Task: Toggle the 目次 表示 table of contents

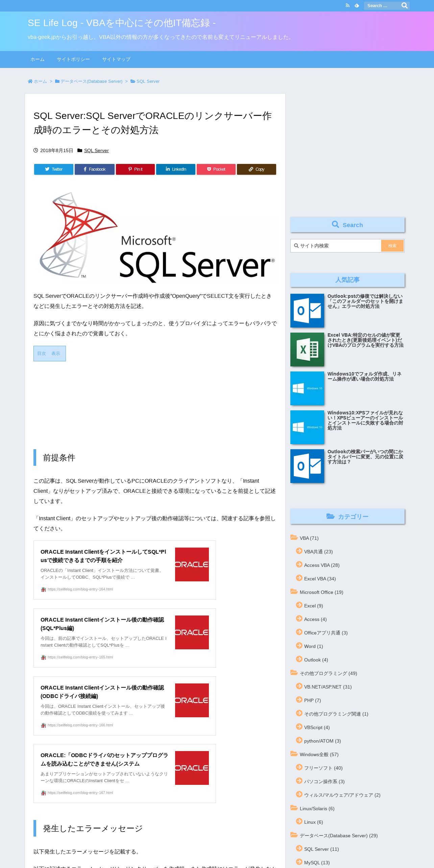Action: coord(49,354)
